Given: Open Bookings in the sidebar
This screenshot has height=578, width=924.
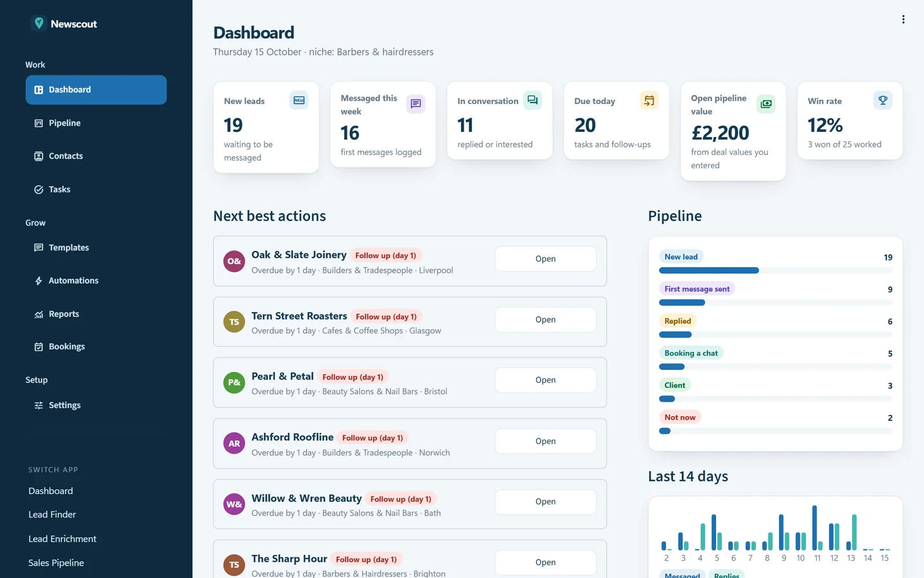Looking at the screenshot, I should tap(96, 347).
